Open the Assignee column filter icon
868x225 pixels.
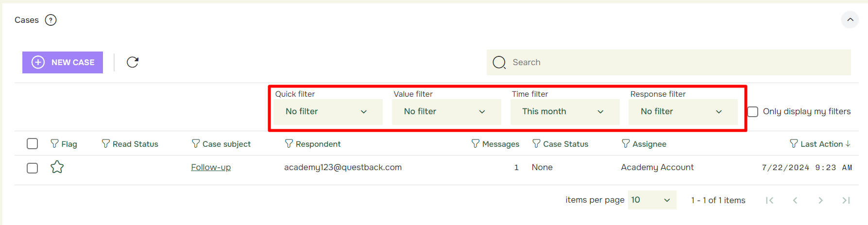coord(626,143)
